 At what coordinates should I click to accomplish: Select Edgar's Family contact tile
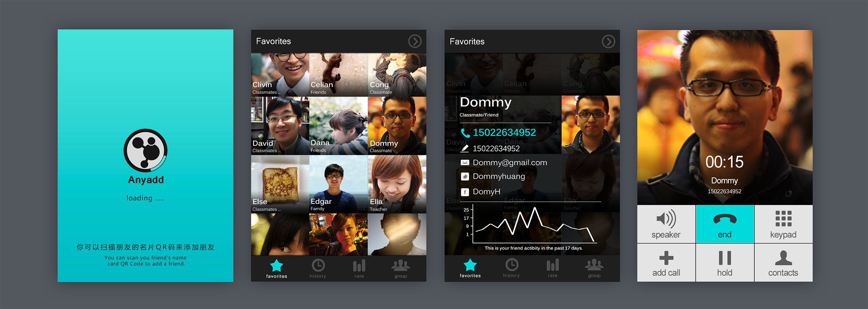click(339, 184)
